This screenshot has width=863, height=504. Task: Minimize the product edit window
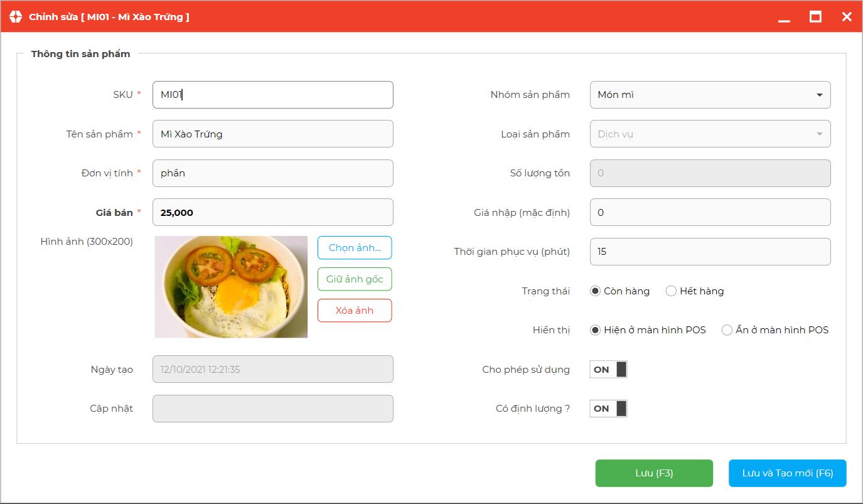(x=784, y=18)
